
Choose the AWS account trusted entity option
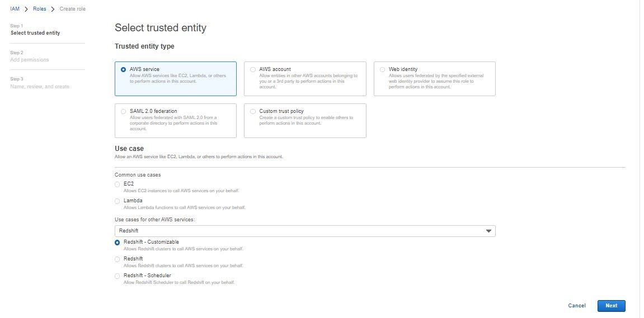pyautogui.click(x=253, y=70)
